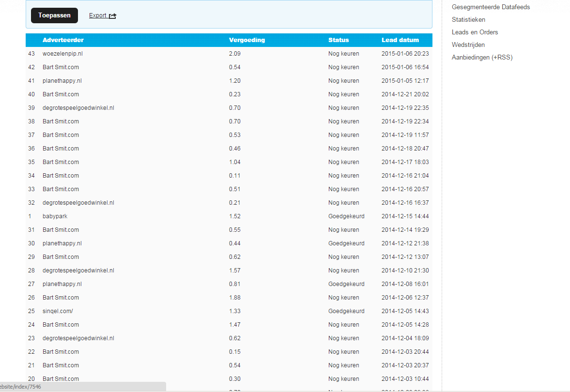Click Bart Smit.com in row 40
Viewport: 570px width, 392px height.
pyautogui.click(x=61, y=94)
